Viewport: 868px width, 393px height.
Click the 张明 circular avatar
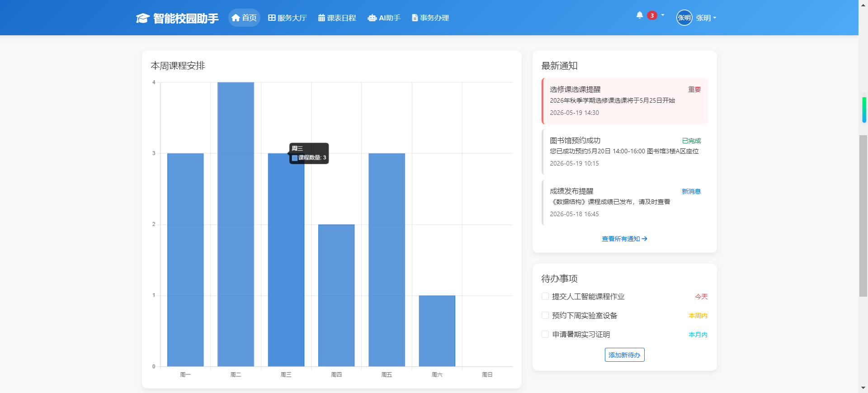click(x=684, y=18)
